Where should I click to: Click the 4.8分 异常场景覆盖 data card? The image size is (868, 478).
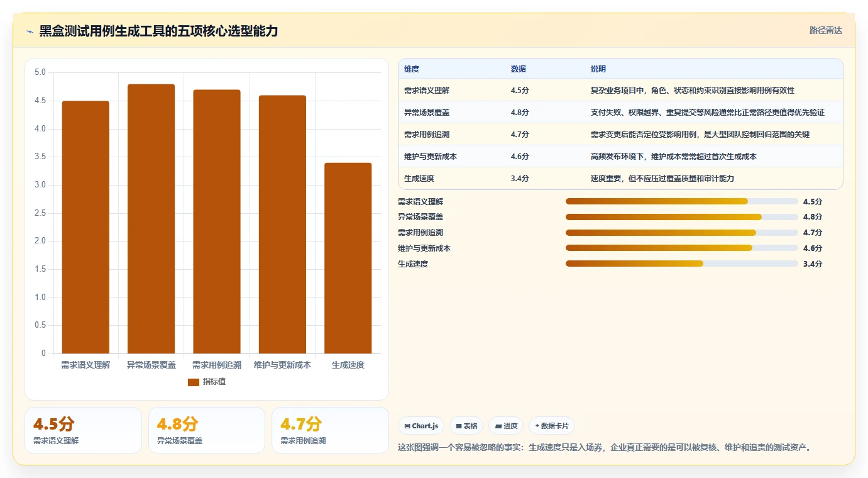(207, 430)
